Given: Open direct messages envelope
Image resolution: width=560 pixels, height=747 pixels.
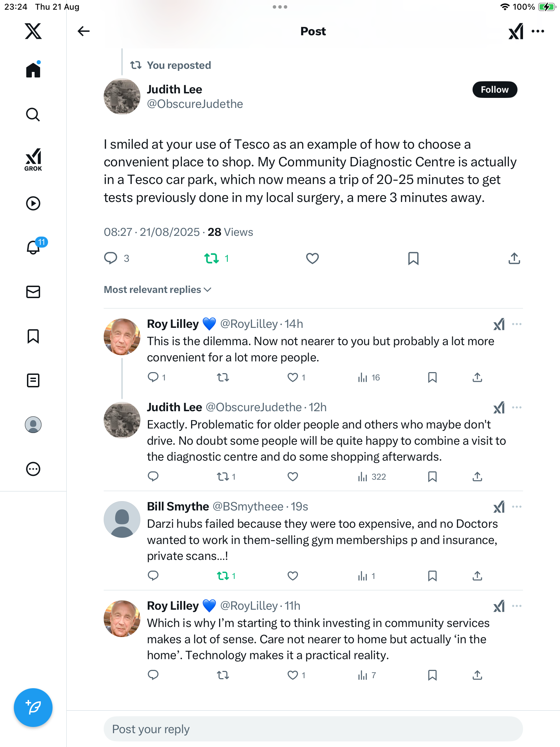Looking at the screenshot, I should click(x=33, y=292).
